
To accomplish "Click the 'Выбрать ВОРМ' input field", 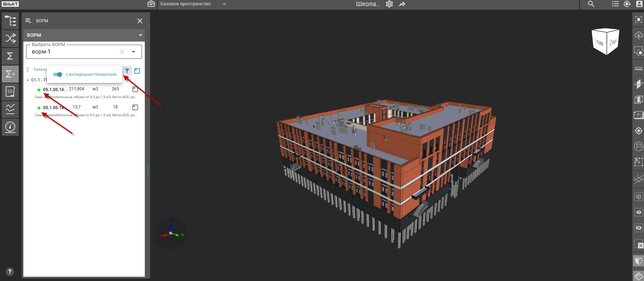I will (84, 52).
